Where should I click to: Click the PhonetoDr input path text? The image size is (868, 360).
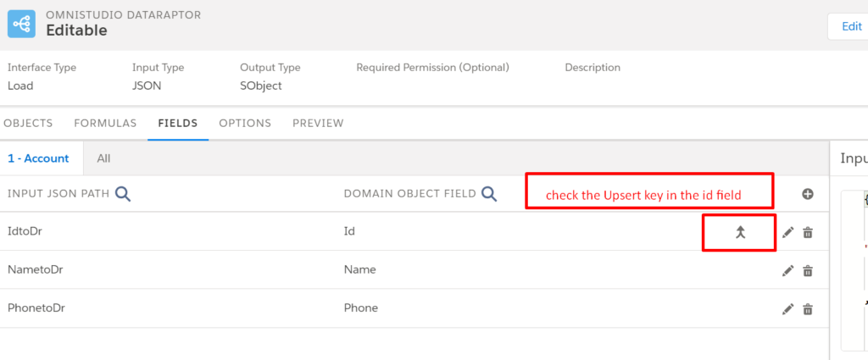[36, 307]
